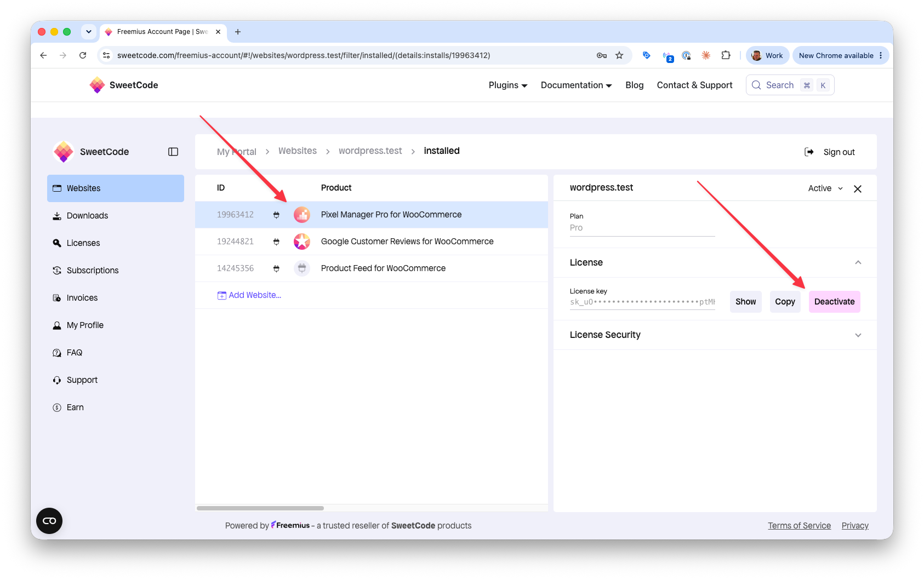
Task: Open Pixel Manager Pro product icon
Action: click(x=302, y=215)
